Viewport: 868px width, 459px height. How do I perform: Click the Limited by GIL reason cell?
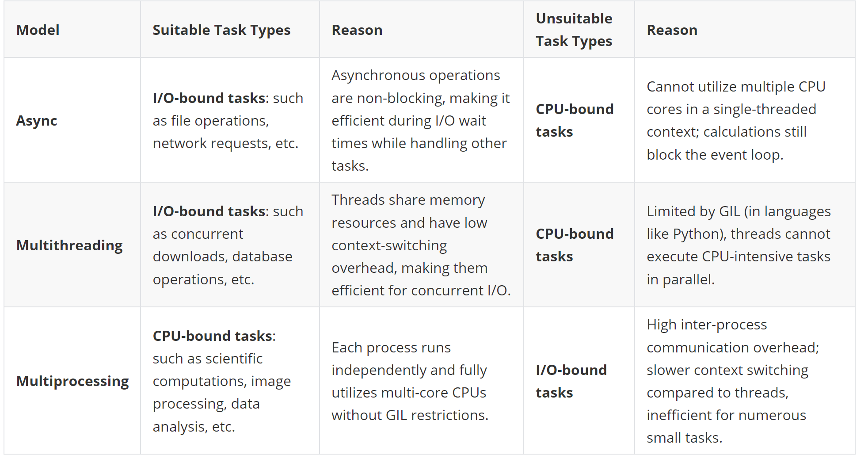(745, 245)
